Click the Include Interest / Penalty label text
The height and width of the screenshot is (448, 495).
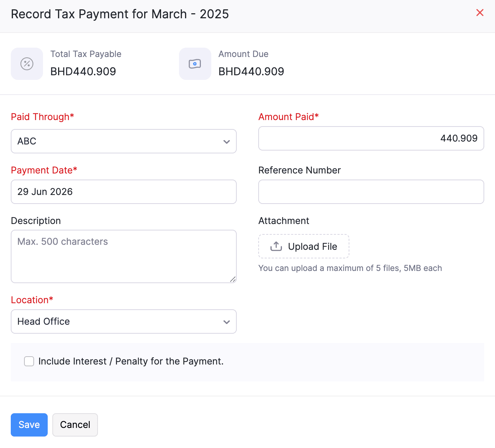[131, 361]
